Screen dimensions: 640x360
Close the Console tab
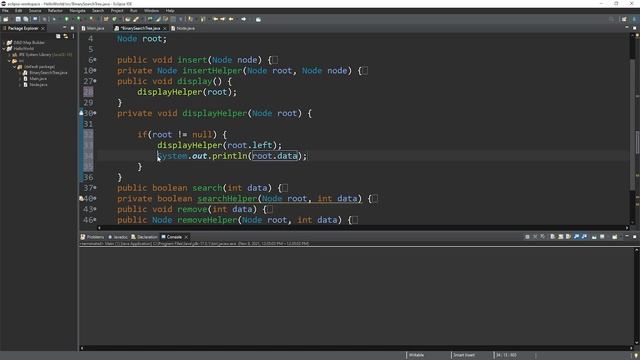[x=186, y=237]
